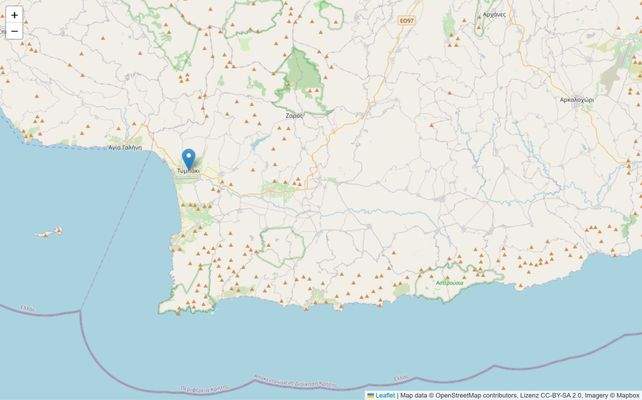Click the small blue lake east of marker
The width and height of the screenshot is (642, 400).
255,143
